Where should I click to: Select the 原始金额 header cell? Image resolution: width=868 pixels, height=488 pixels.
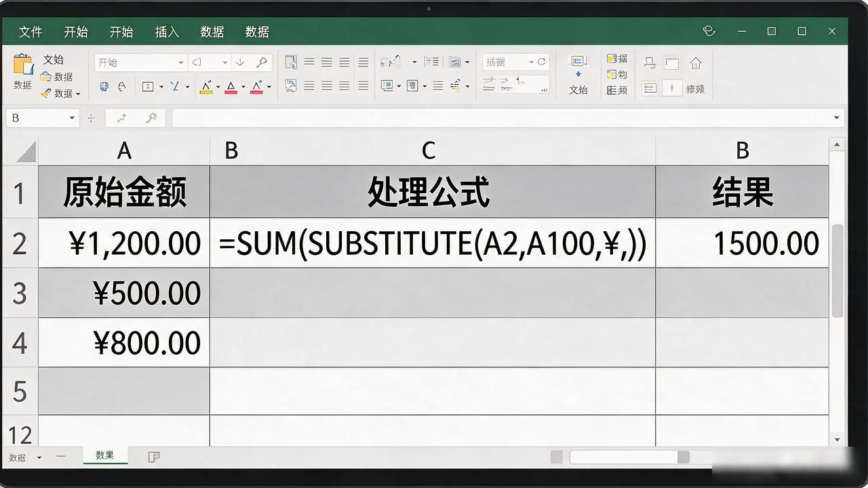[x=124, y=192]
